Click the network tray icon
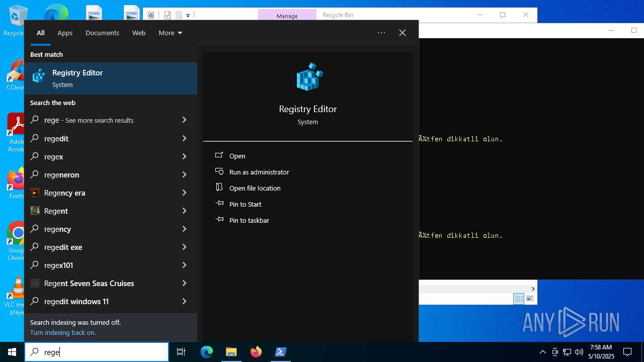 (567, 352)
